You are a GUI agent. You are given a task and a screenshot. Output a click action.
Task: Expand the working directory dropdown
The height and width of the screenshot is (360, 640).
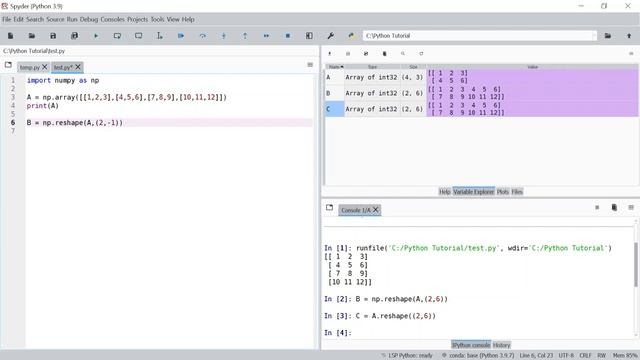pos(594,36)
